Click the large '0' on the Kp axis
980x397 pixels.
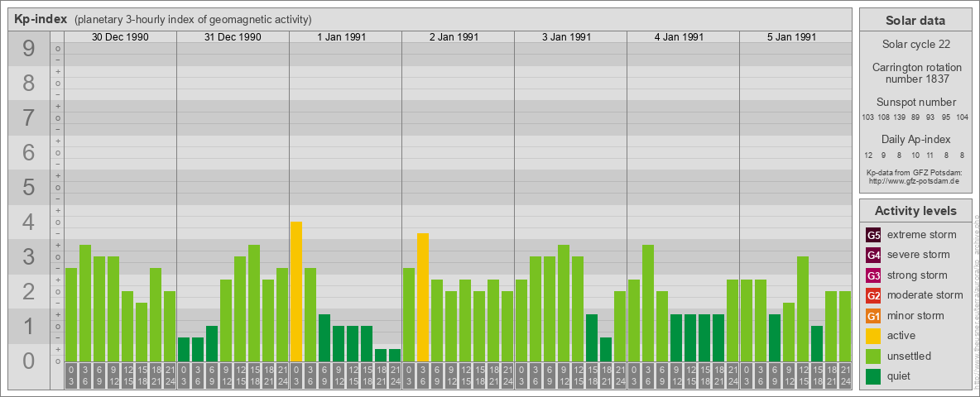(x=29, y=361)
